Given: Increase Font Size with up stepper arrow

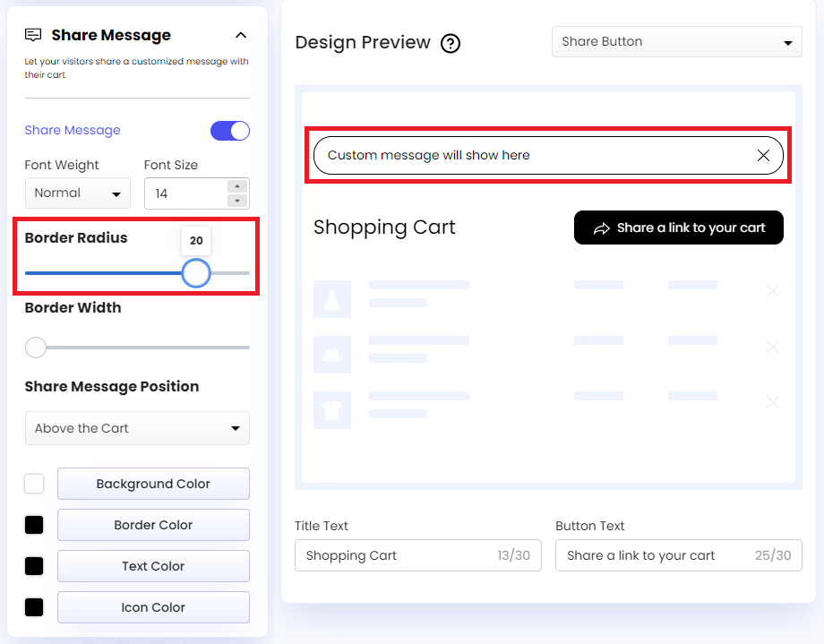Looking at the screenshot, I should point(236,186).
